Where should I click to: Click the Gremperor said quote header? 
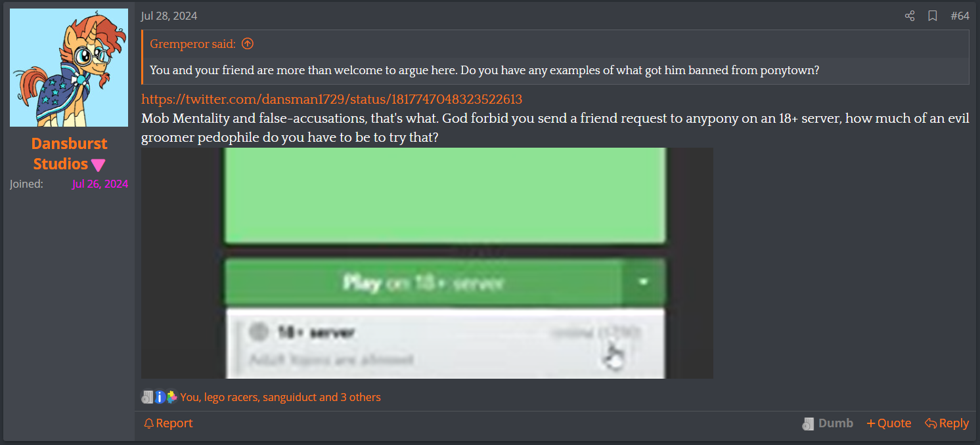click(x=192, y=44)
